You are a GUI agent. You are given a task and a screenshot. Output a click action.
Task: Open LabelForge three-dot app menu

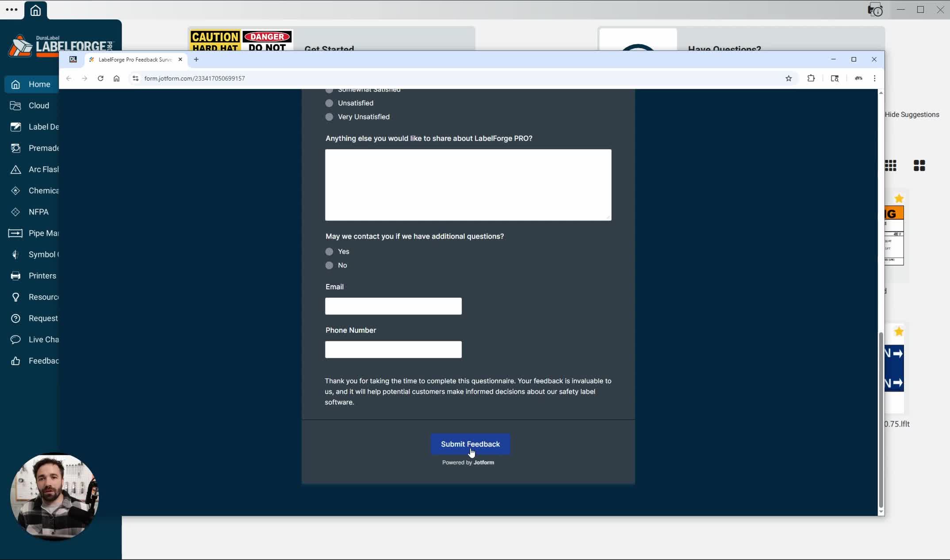tap(12, 9)
